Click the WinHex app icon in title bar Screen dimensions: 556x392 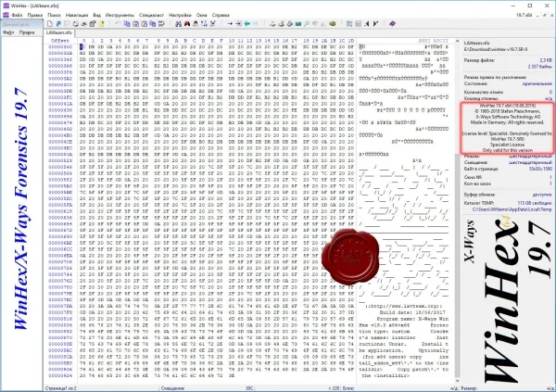point(6,6)
